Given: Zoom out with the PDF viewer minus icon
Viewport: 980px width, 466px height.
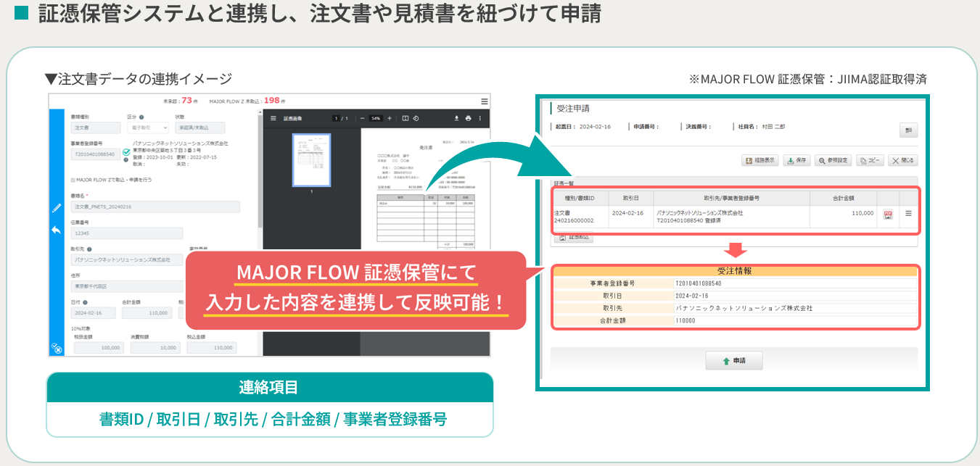Looking at the screenshot, I should pos(362,118).
